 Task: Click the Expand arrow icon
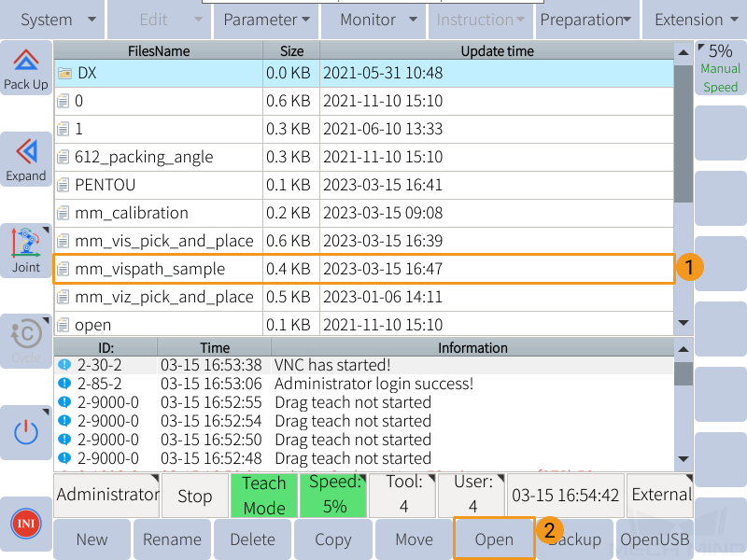[26, 151]
